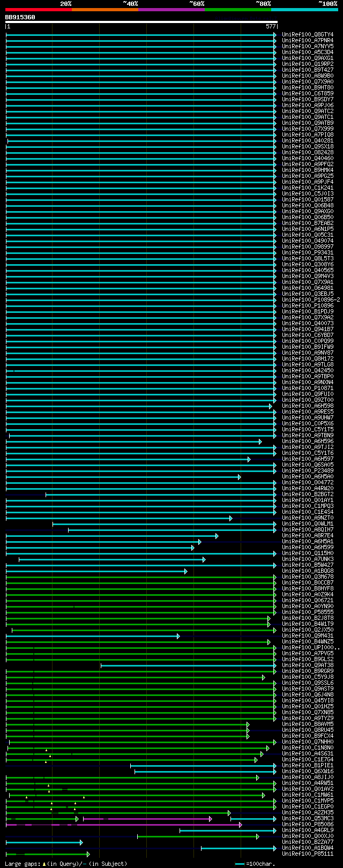Select the UniRef100_P10871 label

(308, 388)
